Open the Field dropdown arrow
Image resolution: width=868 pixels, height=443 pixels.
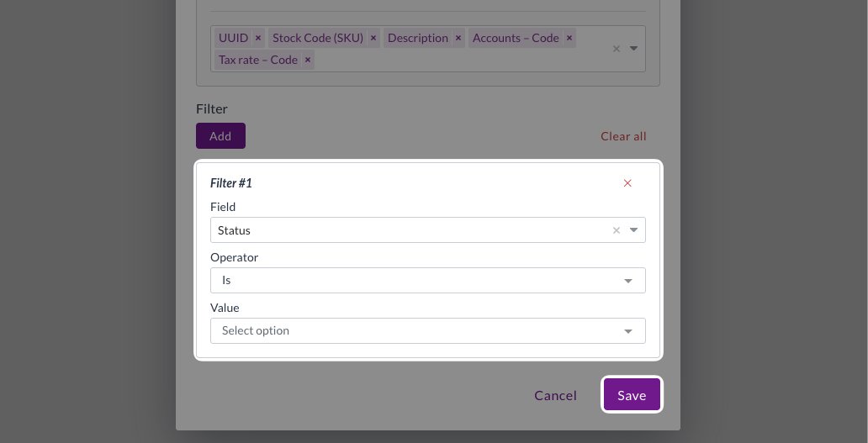tap(634, 230)
